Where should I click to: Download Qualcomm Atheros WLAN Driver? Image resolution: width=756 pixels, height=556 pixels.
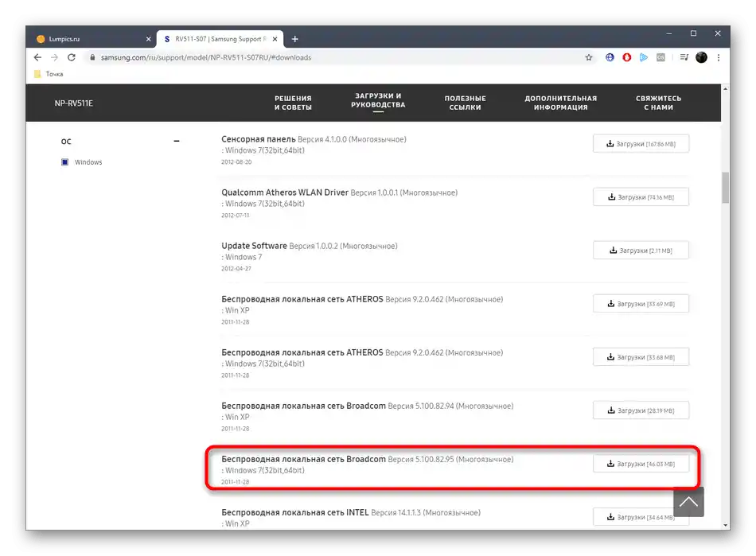[641, 197]
